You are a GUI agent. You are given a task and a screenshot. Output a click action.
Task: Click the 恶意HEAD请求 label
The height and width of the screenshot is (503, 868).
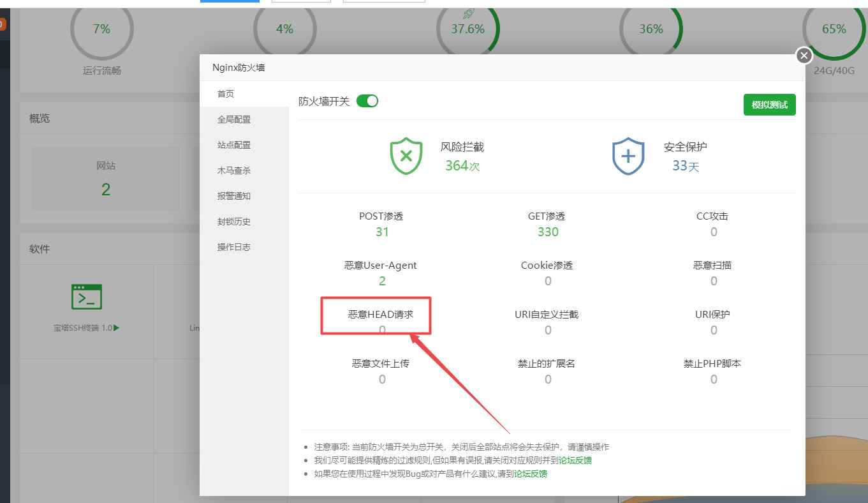pyautogui.click(x=381, y=314)
